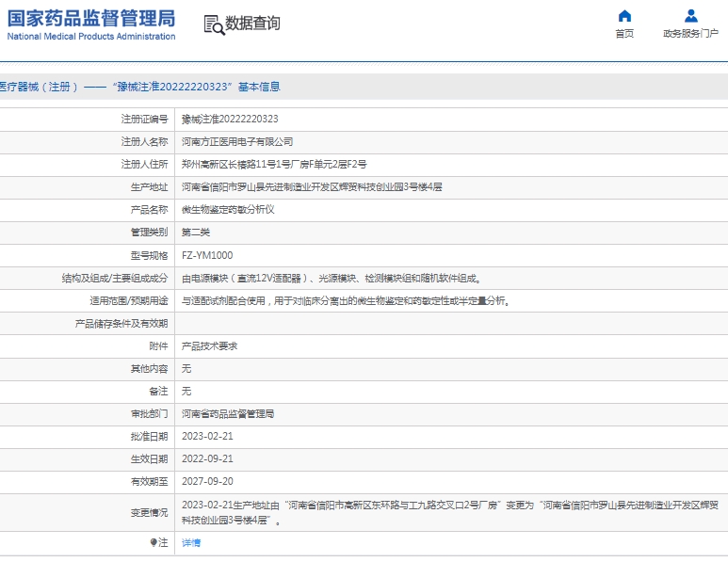Click the 产品储存条件及有效期 row label
Viewport: 728px width, 562px height.
coord(121,324)
